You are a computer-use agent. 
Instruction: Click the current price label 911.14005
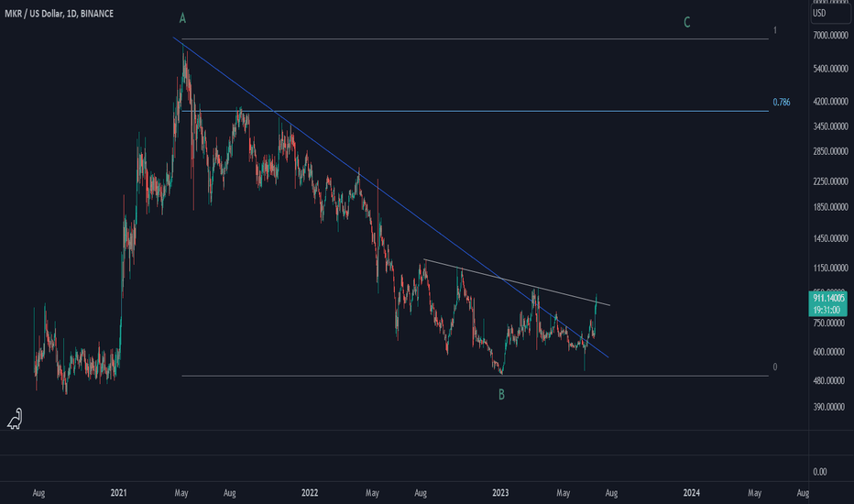click(829, 298)
